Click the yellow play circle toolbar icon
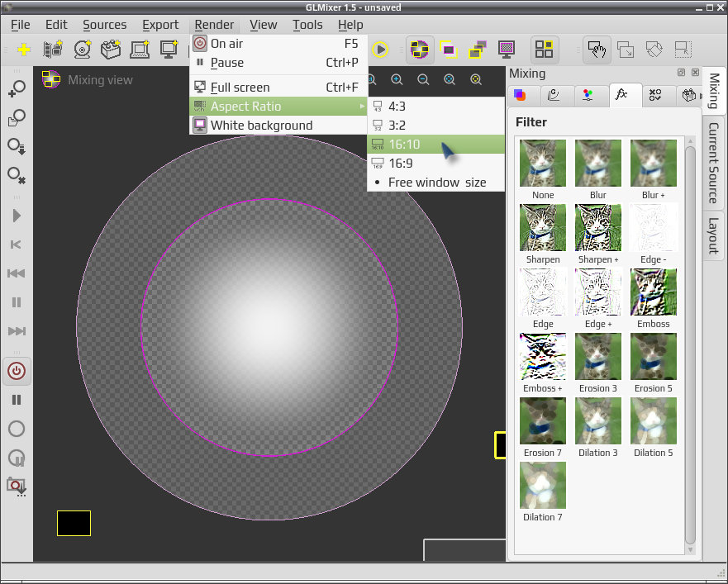The width and height of the screenshot is (728, 584). click(x=380, y=50)
